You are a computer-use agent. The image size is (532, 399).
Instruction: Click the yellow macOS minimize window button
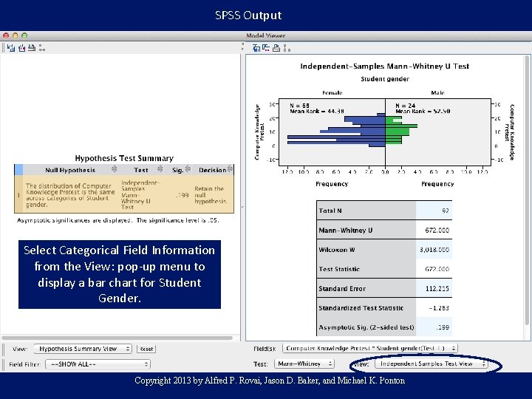15,35
